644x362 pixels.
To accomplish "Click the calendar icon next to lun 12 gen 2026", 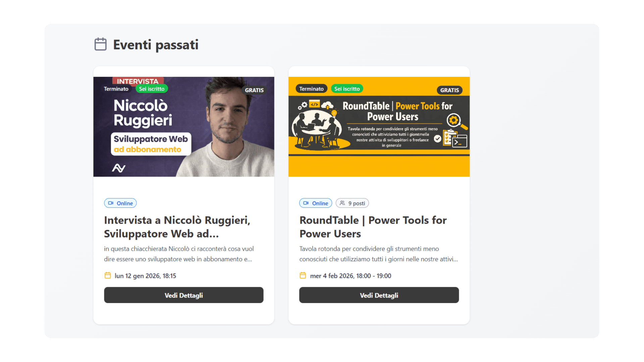I will pos(108,276).
